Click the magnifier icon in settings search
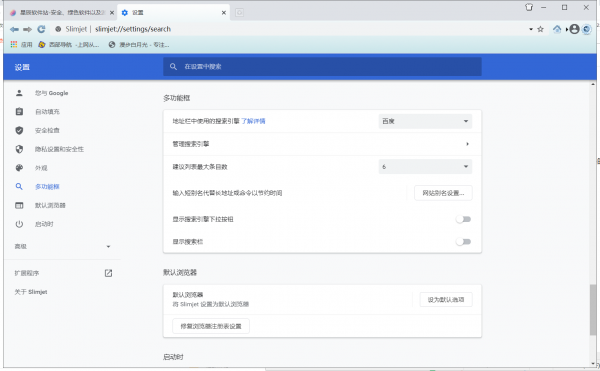The image size is (600, 371). click(173, 67)
